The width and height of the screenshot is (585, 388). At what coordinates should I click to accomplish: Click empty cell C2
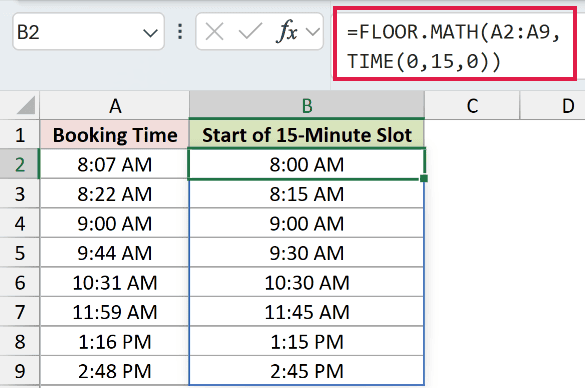(472, 164)
